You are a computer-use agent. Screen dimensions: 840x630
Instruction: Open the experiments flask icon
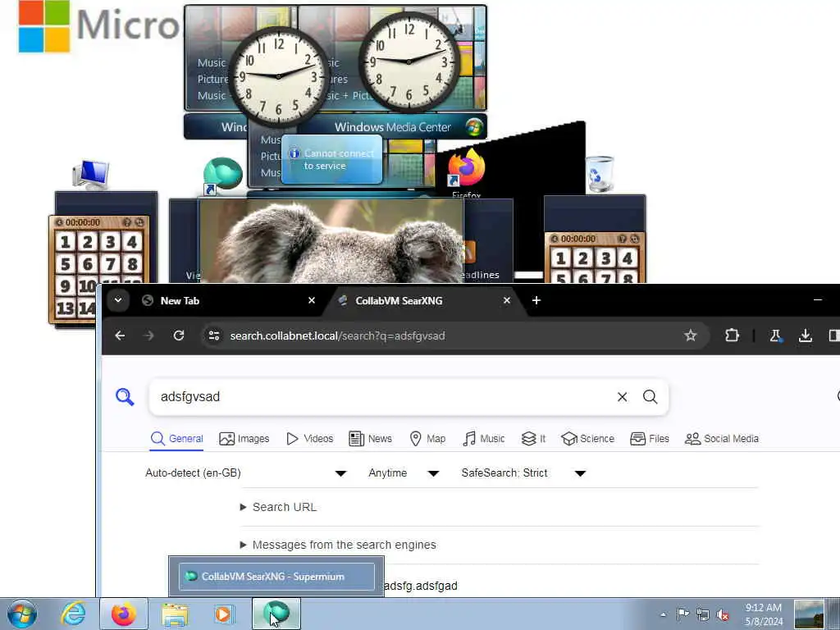tap(775, 336)
